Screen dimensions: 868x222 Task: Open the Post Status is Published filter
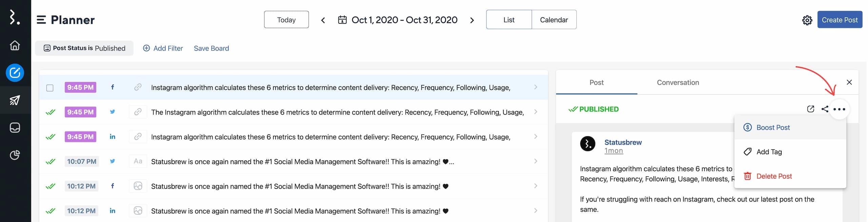(84, 48)
